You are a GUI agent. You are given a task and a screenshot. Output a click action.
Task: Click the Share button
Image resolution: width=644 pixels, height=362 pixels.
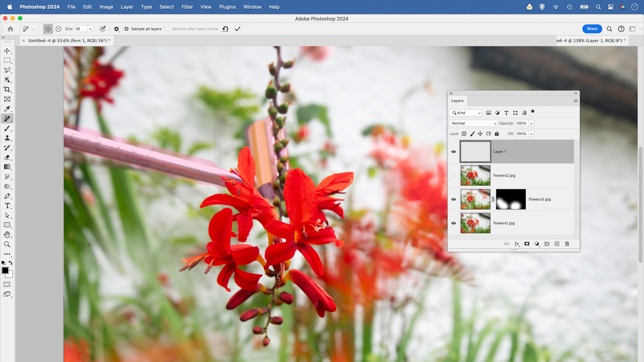(x=592, y=29)
